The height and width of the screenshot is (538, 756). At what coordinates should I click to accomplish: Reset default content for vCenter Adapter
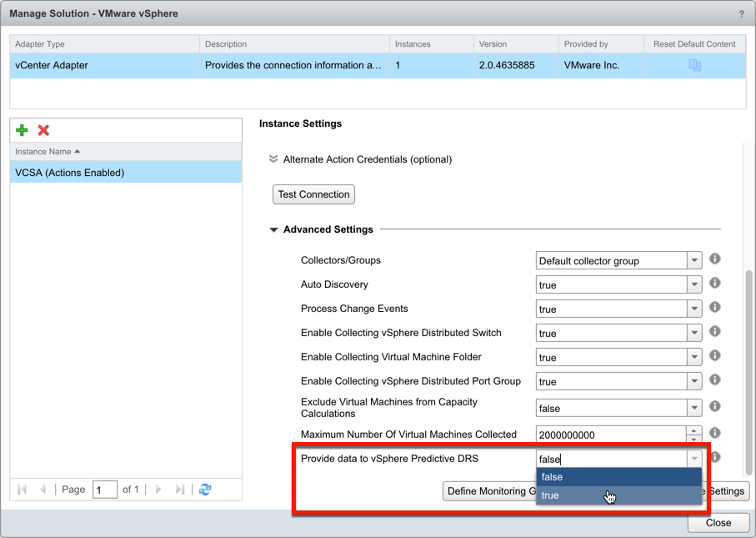click(x=694, y=64)
